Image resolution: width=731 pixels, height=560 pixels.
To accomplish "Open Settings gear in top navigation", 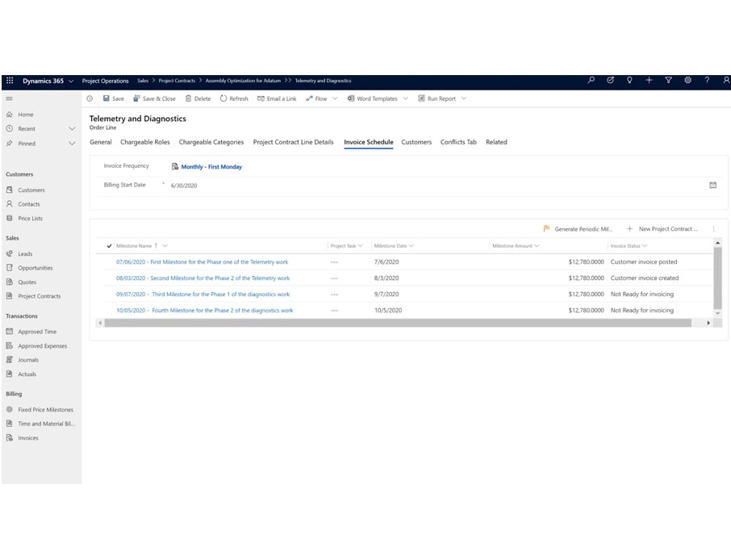I will pyautogui.click(x=688, y=81).
